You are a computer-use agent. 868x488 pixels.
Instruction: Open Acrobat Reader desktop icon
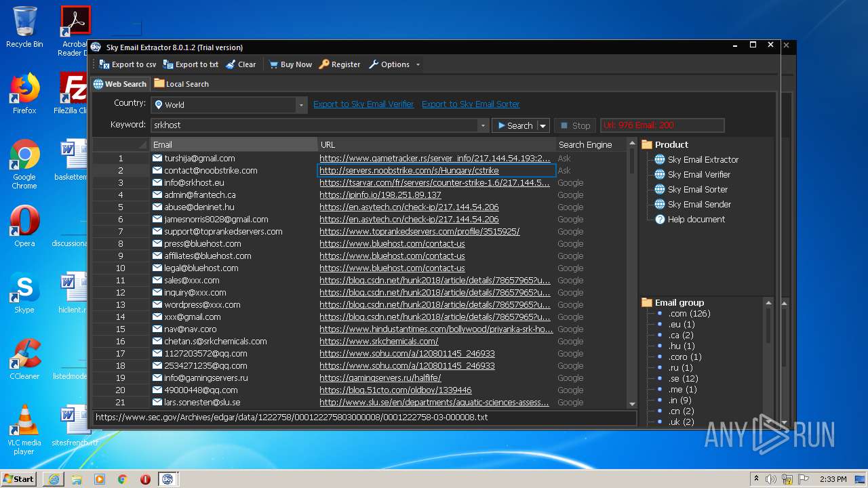[76, 30]
